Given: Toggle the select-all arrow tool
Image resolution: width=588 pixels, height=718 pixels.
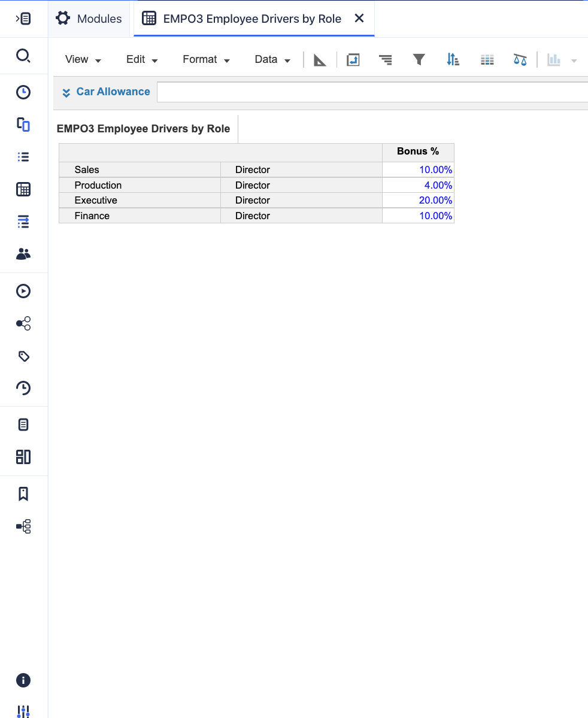Looking at the screenshot, I should 320,59.
